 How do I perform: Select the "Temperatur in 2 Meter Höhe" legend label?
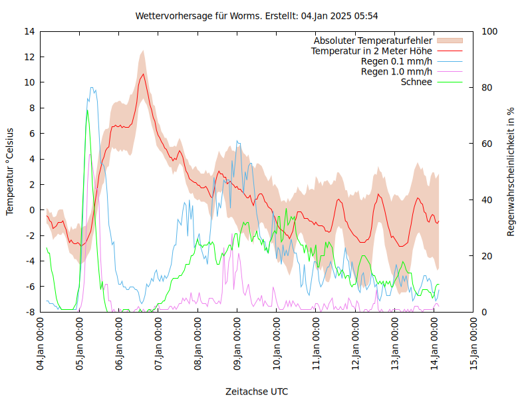pyautogui.click(x=371, y=51)
